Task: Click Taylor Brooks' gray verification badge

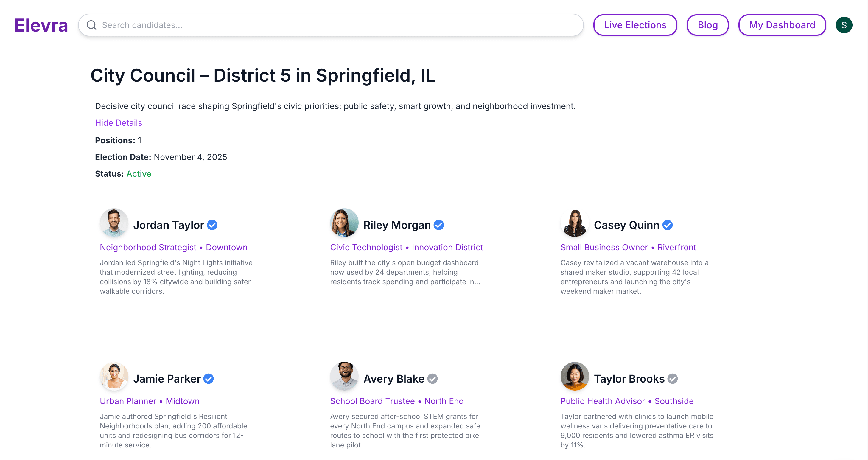Action: tap(673, 378)
